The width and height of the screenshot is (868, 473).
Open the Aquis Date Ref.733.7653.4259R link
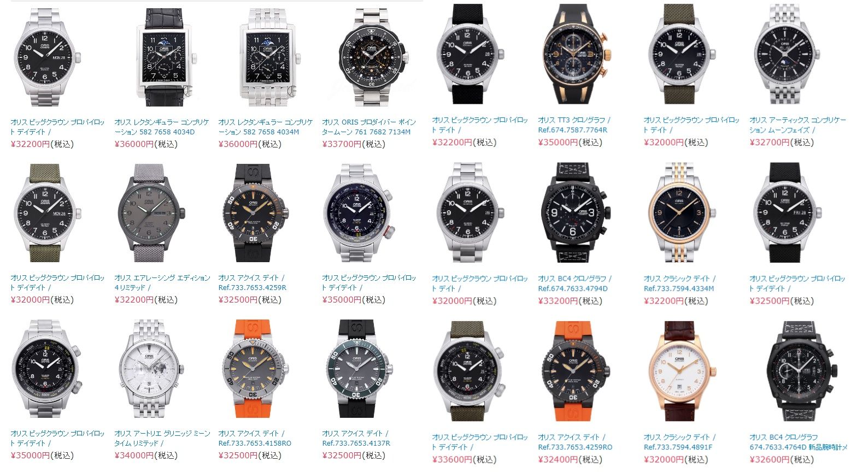253,282
